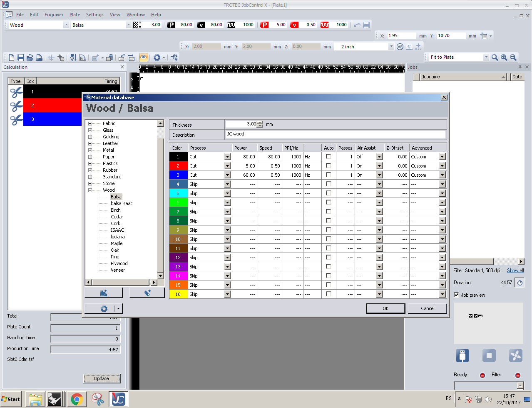
Task: Open Air Assist dropdown for color 2
Action: pyautogui.click(x=379, y=166)
